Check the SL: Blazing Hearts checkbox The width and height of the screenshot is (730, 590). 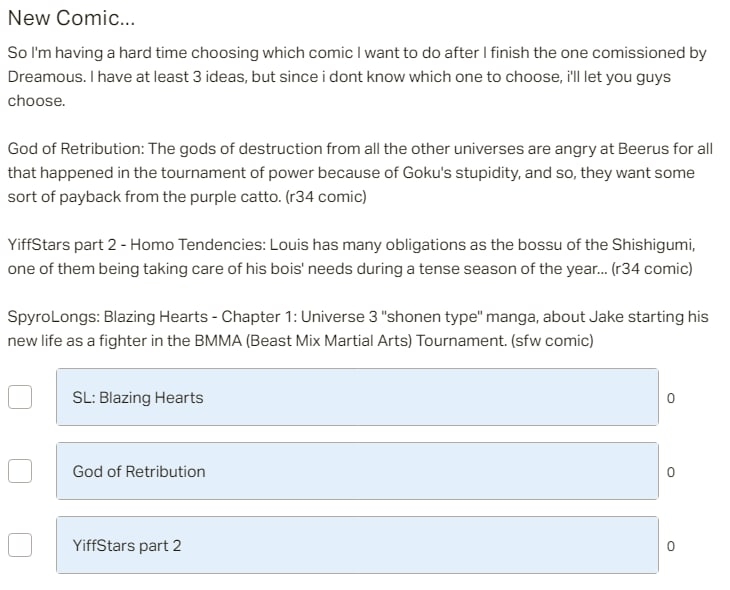[x=20, y=397]
